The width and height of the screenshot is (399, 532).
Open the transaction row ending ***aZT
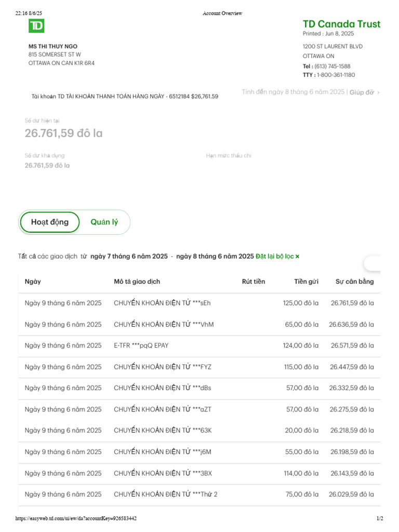[199, 410]
